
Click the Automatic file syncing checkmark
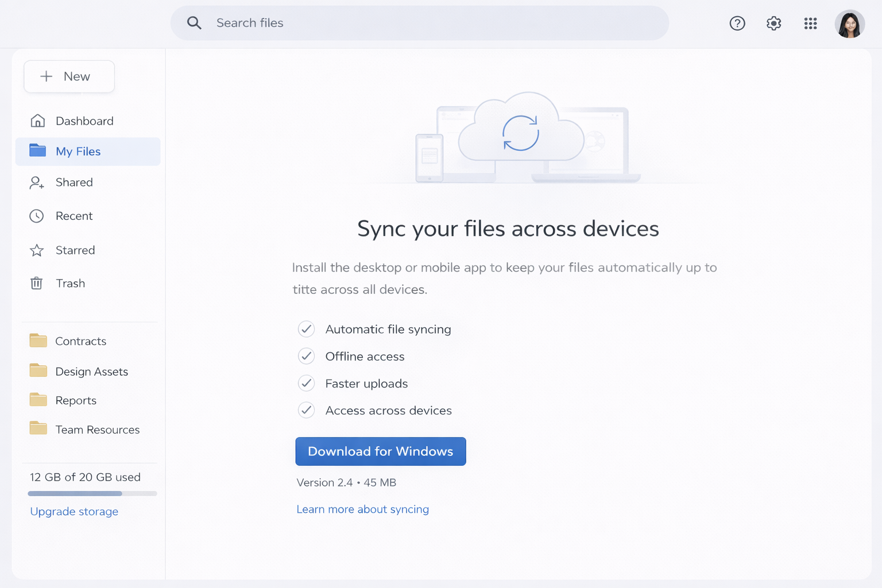(x=306, y=329)
